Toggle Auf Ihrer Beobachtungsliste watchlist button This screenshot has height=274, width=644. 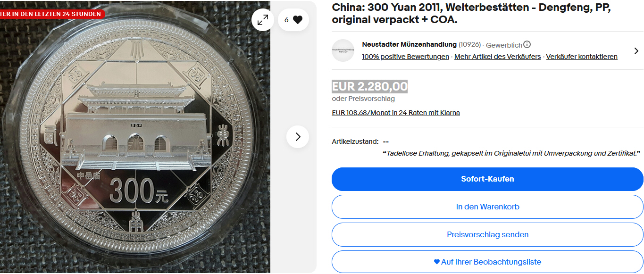(487, 262)
